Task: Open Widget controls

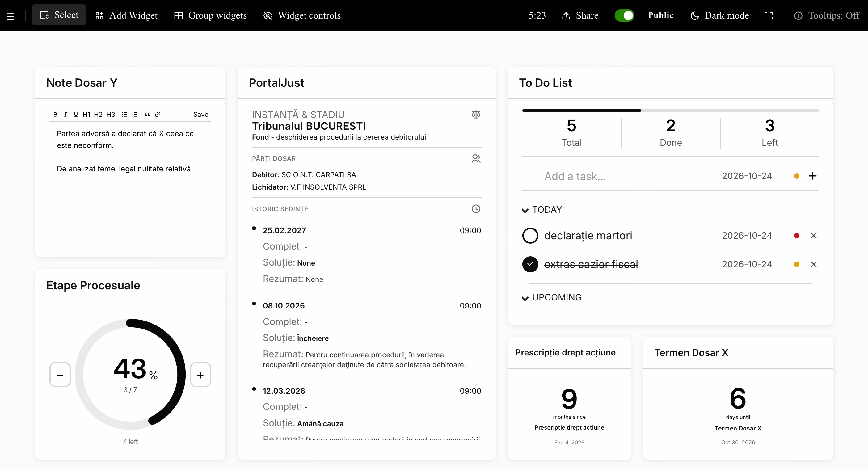Action: (x=302, y=15)
